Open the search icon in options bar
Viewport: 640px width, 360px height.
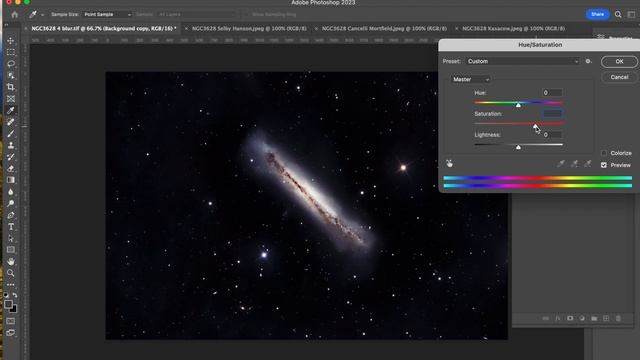click(x=618, y=15)
